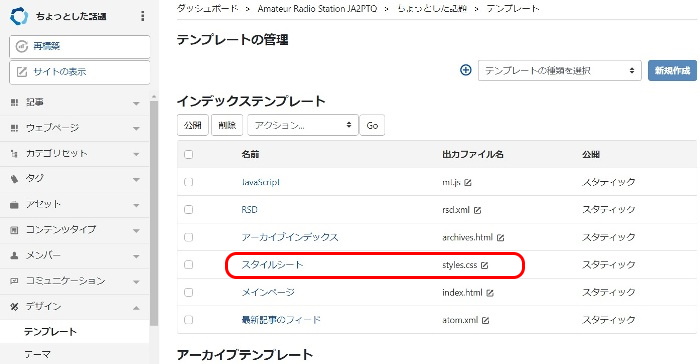Click the メンバー person icon
Viewport: 700px width, 364px height.
point(14,256)
